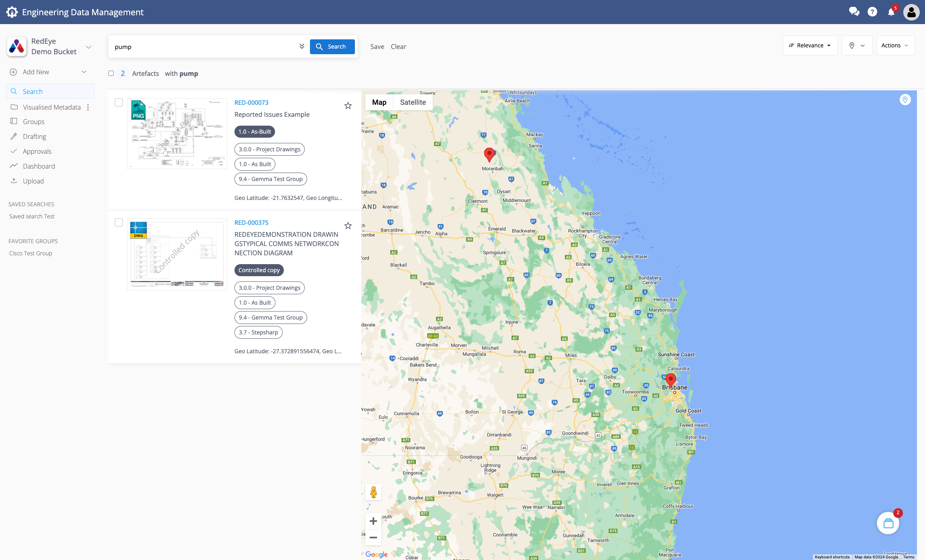Select all artefacts with the top checkbox
The width and height of the screenshot is (925, 560).
tap(111, 73)
